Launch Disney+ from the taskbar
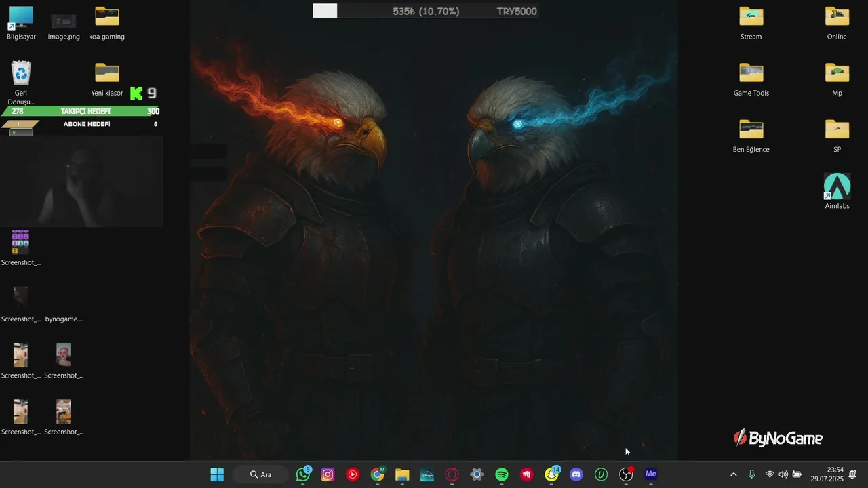The height and width of the screenshot is (488, 868). [427, 474]
